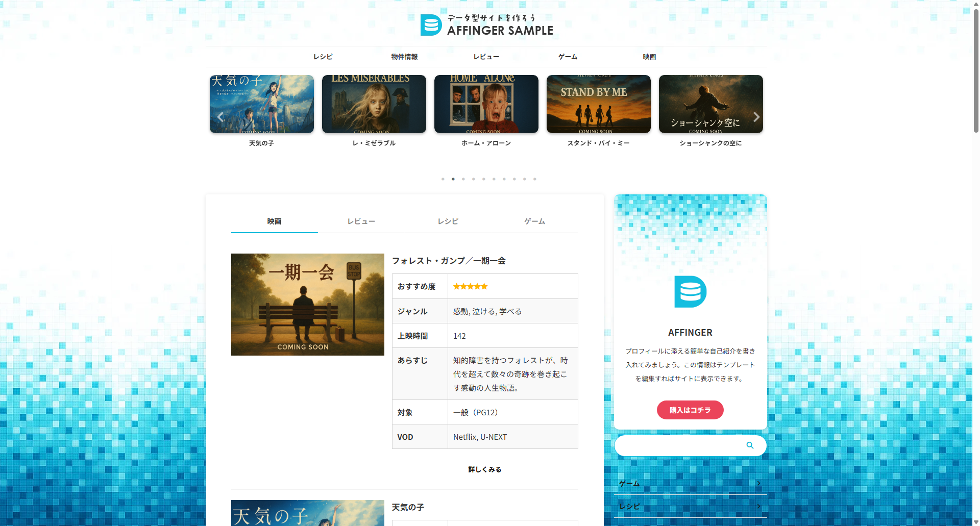Click the ショーシャンクの空に caption link
980x526 pixels.
(x=711, y=143)
